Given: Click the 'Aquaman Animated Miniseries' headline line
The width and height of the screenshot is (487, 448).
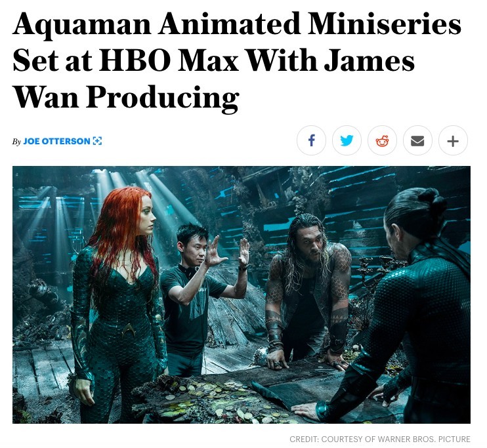Looking at the screenshot, I should tap(237, 24).
